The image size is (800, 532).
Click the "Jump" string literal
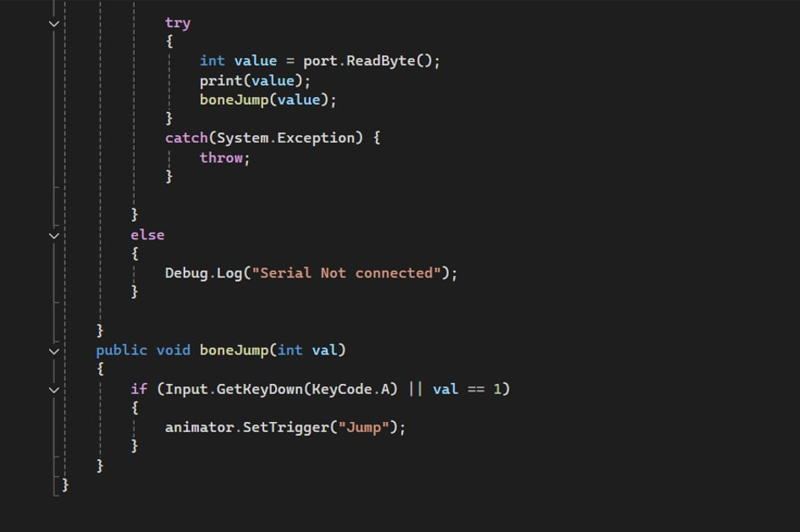(363, 427)
